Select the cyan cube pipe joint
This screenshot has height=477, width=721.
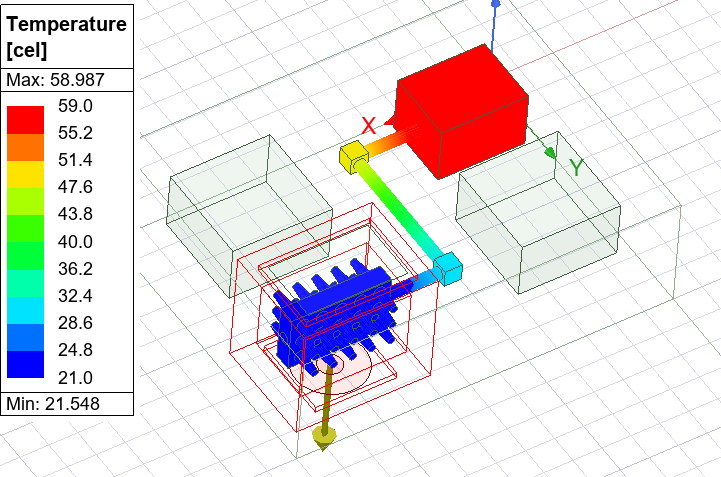(x=448, y=268)
